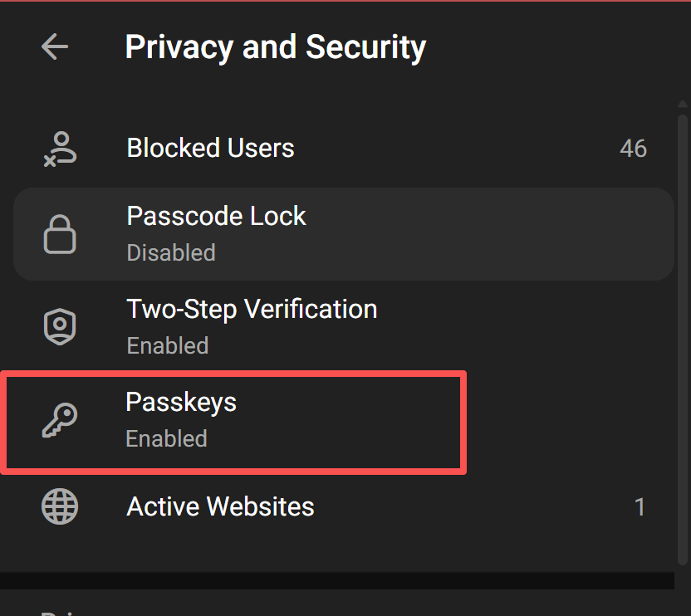The height and width of the screenshot is (616, 691).
Task: Click the vertical scrollbar on the right
Action: pos(682,332)
